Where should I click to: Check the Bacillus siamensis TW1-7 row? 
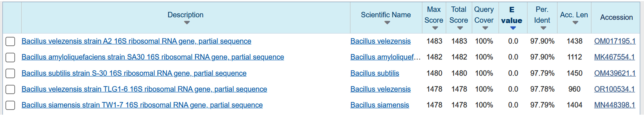pyautogui.click(x=10, y=105)
